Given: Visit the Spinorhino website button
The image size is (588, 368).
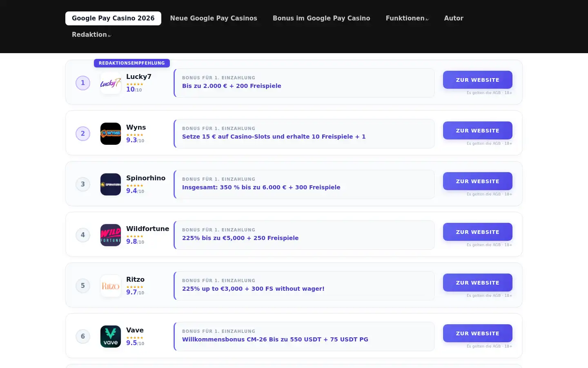Looking at the screenshot, I should coord(478,181).
